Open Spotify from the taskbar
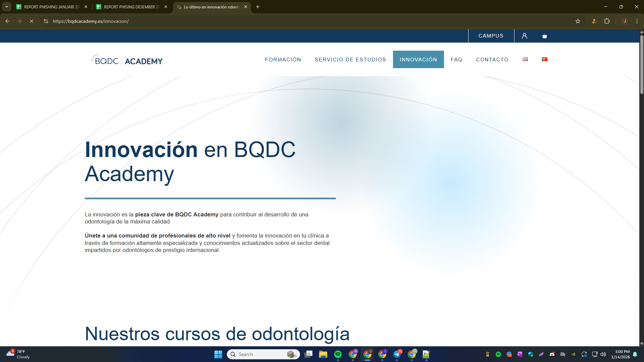 click(x=338, y=354)
